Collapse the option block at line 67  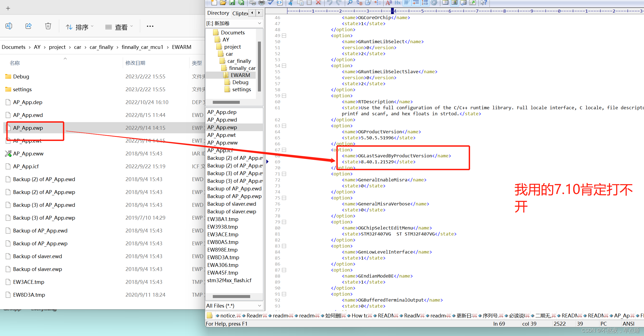click(284, 150)
